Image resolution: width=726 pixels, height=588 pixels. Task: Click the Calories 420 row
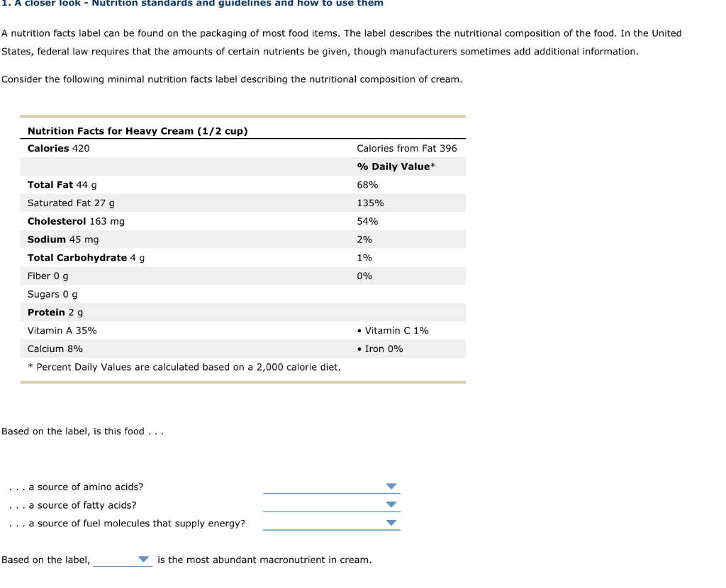(242, 148)
